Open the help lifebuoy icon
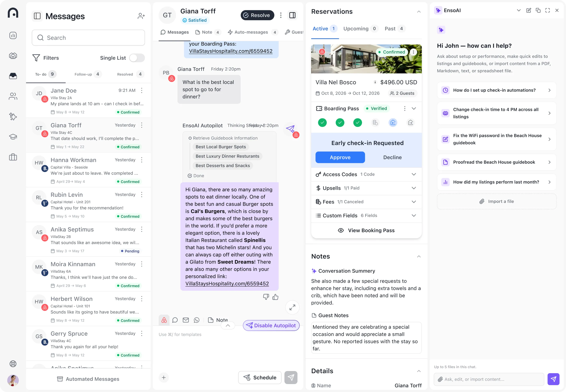Screen dimensions: 566x392 [x=13, y=364]
